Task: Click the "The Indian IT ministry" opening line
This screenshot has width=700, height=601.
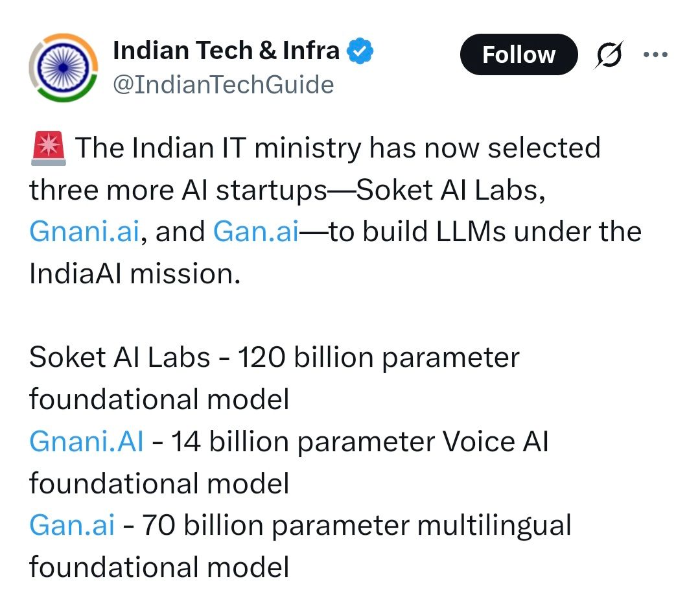Action: 337,148
